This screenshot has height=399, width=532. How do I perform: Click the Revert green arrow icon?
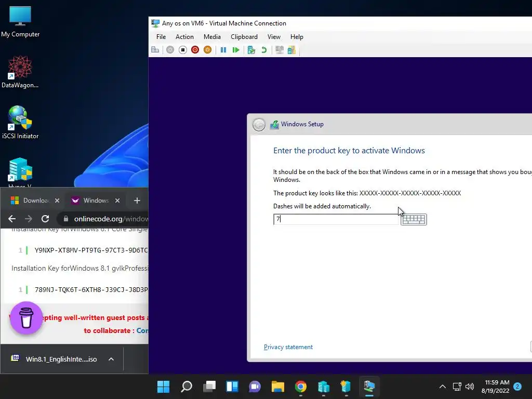point(264,50)
